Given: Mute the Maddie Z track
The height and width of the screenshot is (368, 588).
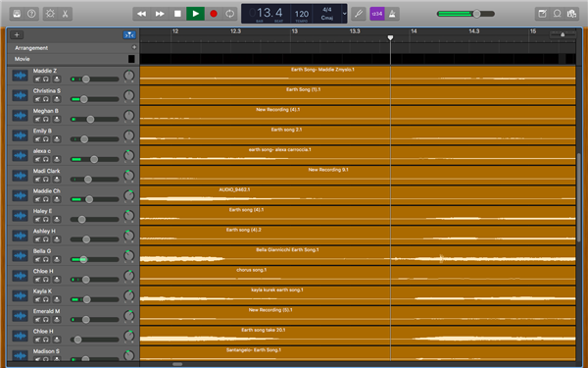Looking at the screenshot, I should pyautogui.click(x=37, y=79).
